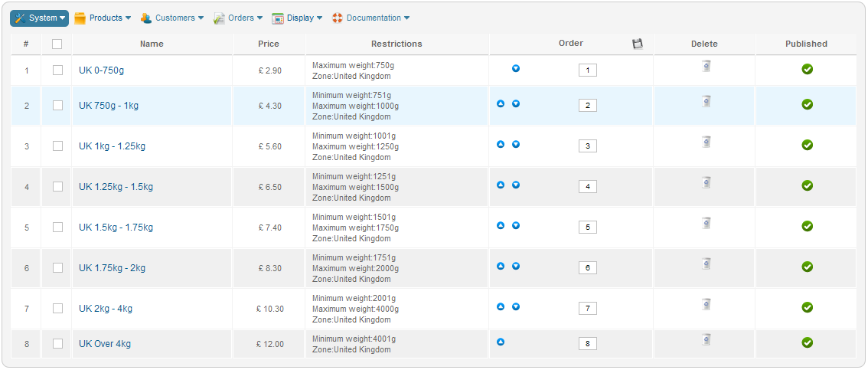
Task: Delete the UK 1.75kg - 2kg method
Action: [x=706, y=264]
